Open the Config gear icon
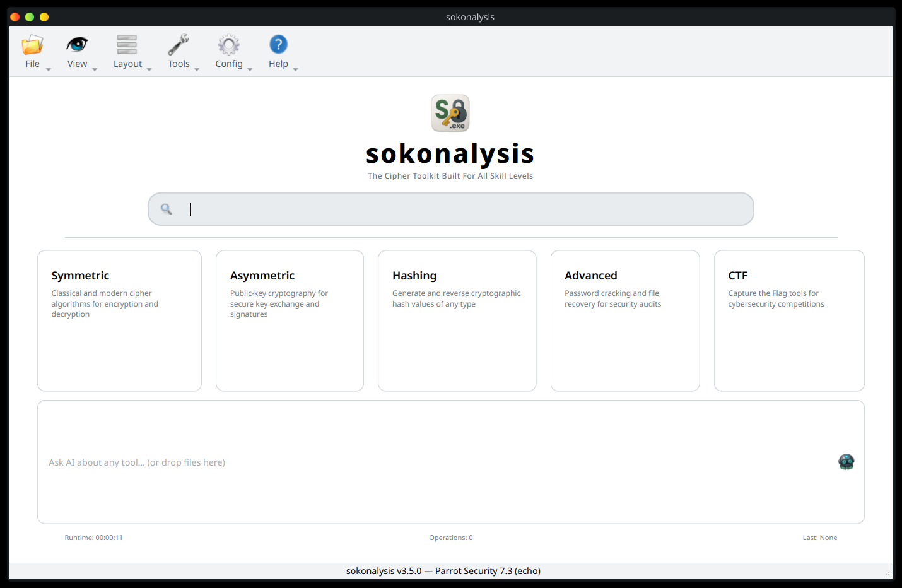 (228, 45)
